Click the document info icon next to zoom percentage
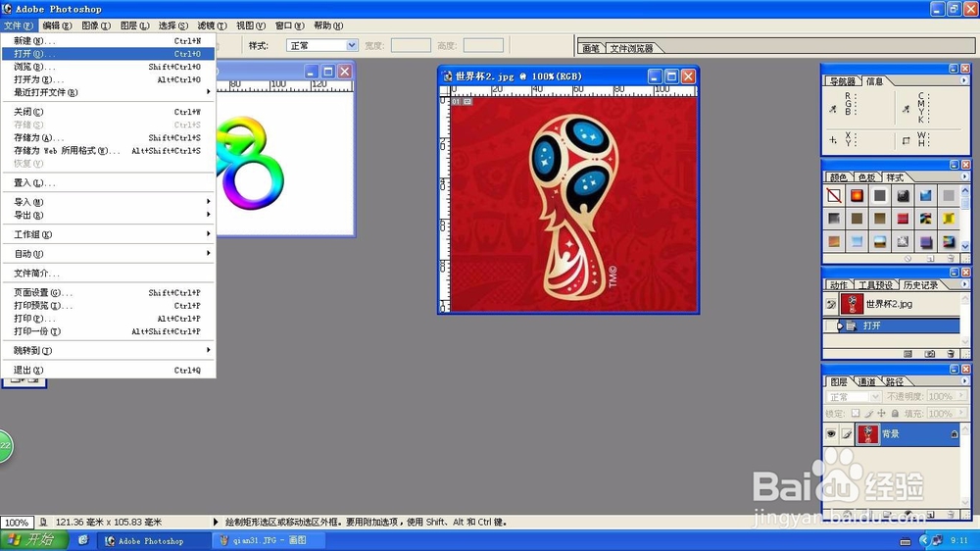Screen dimensions: 980x551 tap(43, 523)
